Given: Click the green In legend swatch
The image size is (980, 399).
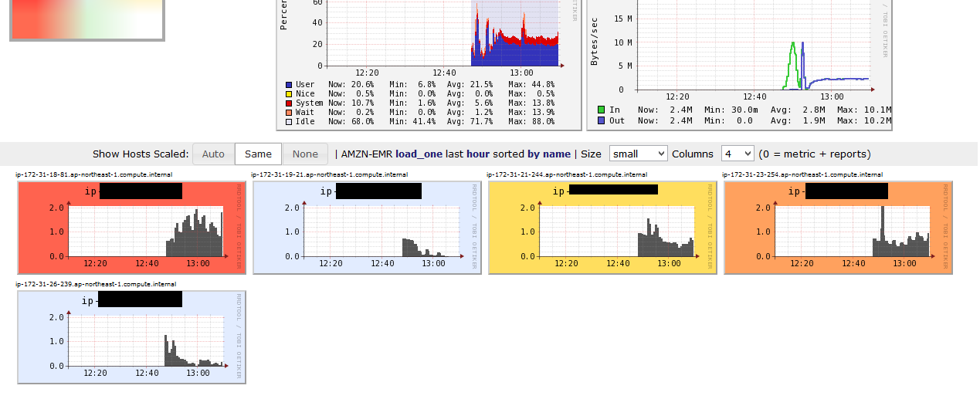Looking at the screenshot, I should pyautogui.click(x=601, y=110).
